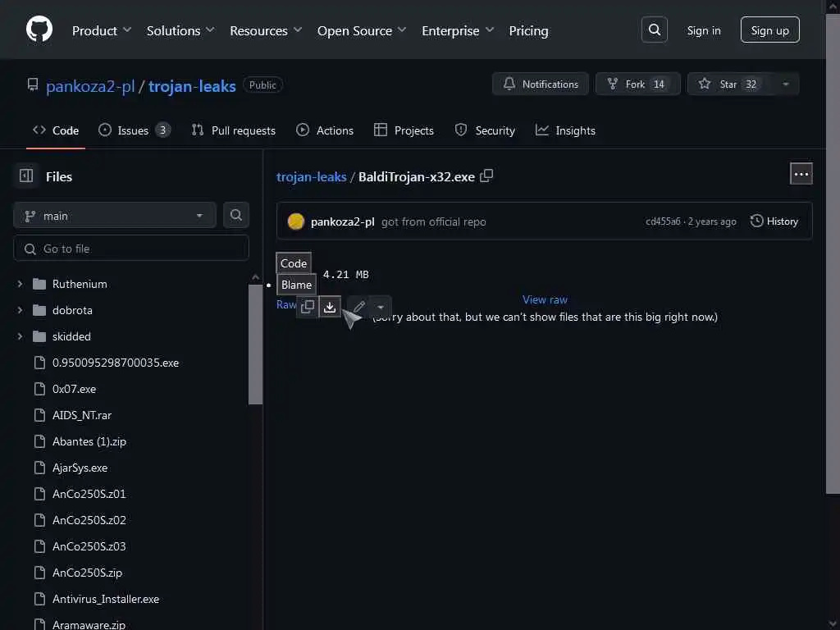Copy raw file content icon
Screen dimensions: 840x630
pyautogui.click(x=308, y=307)
